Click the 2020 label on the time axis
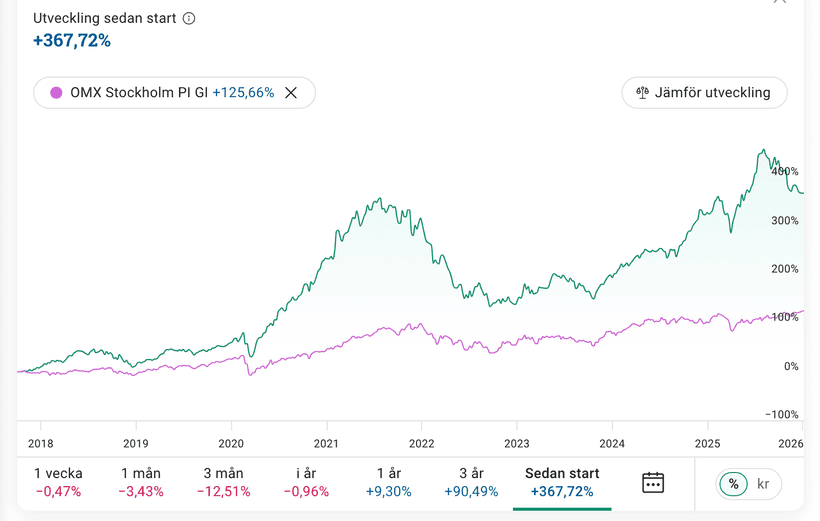The height and width of the screenshot is (521, 820). point(231,444)
